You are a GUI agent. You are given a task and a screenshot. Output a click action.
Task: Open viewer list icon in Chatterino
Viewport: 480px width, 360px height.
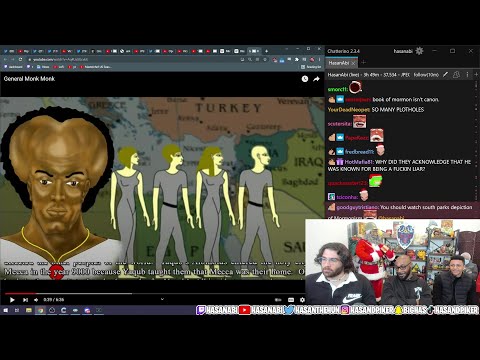pyautogui.click(x=456, y=75)
